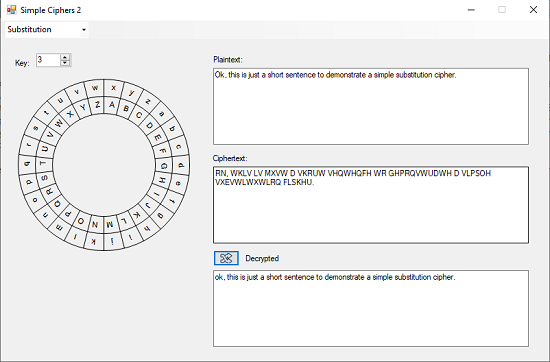The height and width of the screenshot is (362, 550).
Task: Open the Substitution cipher dropdown
Action: (47, 29)
